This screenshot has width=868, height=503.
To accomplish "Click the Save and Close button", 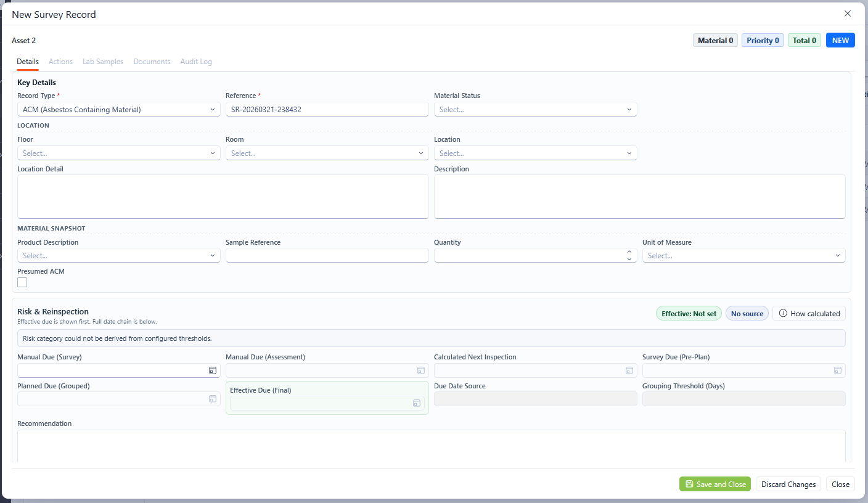I will point(715,485).
